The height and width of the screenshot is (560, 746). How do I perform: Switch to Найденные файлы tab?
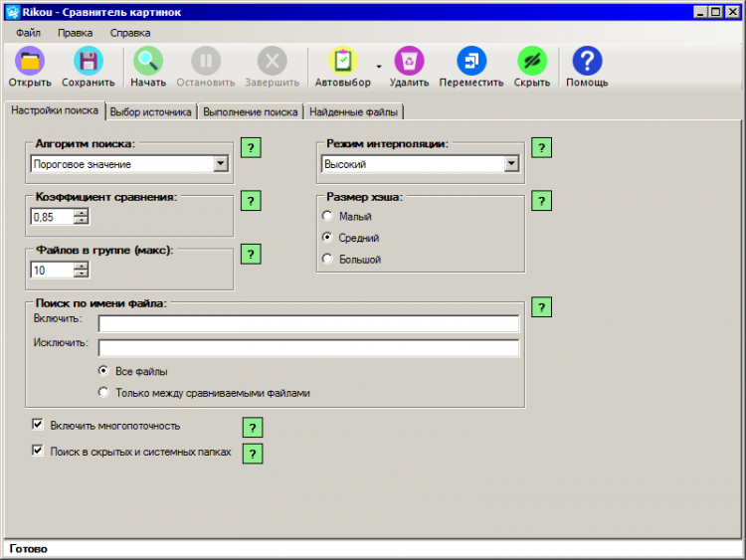pyautogui.click(x=353, y=112)
